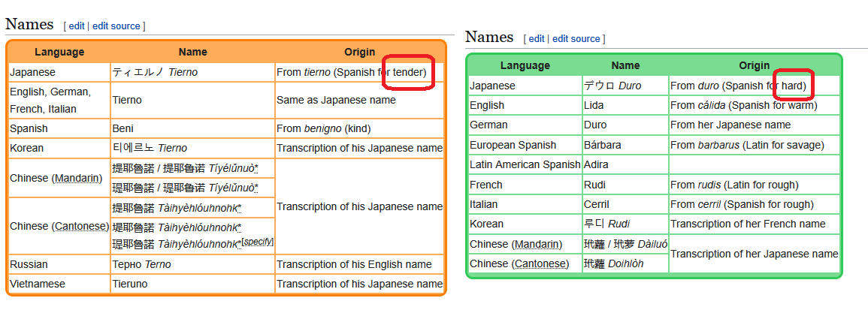Select 'From barbarus (Latin for savage)' cell
The width and height of the screenshot is (868, 313).
point(754,145)
